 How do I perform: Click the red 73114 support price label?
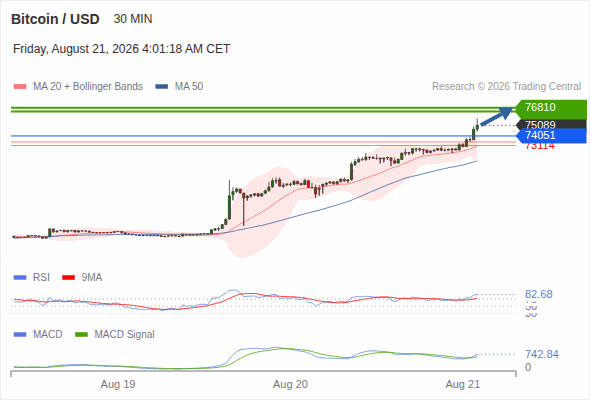(x=540, y=146)
